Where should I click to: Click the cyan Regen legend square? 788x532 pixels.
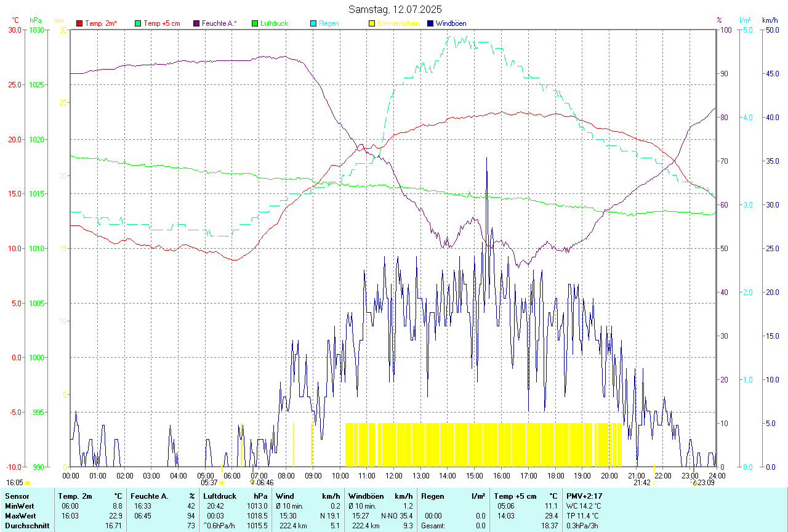coord(313,23)
